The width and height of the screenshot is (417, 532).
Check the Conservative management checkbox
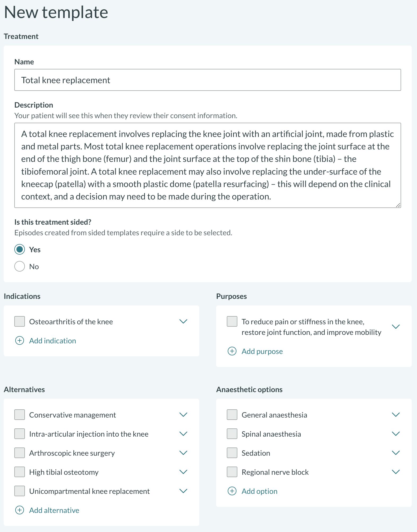point(19,415)
